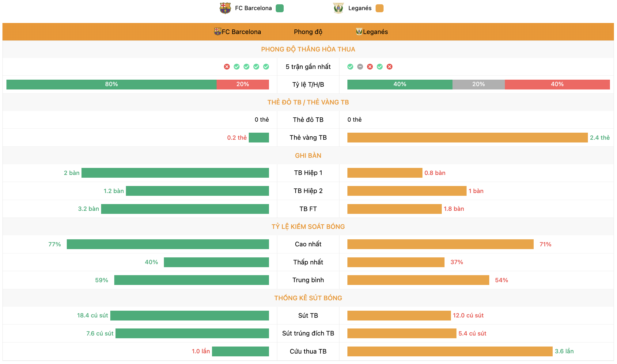Screen dimensions: 617x364
Task: Click Leganés' 71% possession value
Action: (x=545, y=244)
